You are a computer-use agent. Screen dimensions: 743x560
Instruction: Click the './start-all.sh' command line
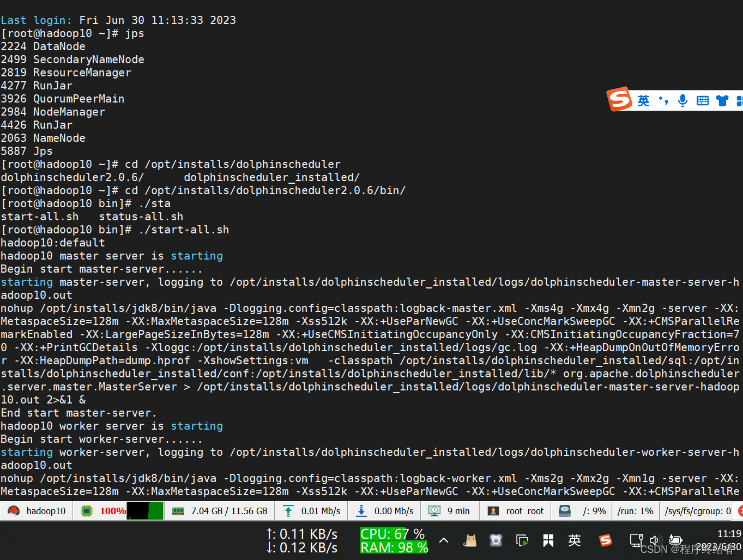(115, 230)
